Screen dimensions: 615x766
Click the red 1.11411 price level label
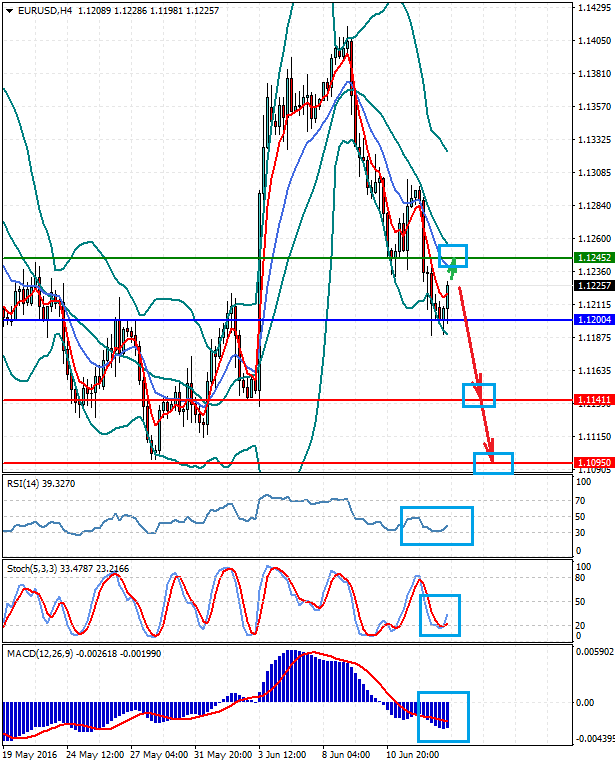pos(593,400)
